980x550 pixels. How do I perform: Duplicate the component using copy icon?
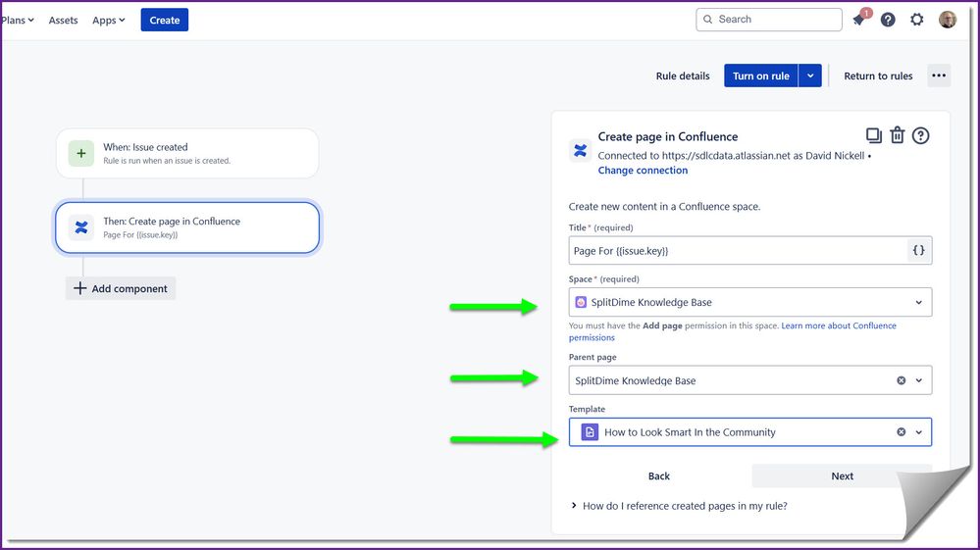click(x=873, y=135)
